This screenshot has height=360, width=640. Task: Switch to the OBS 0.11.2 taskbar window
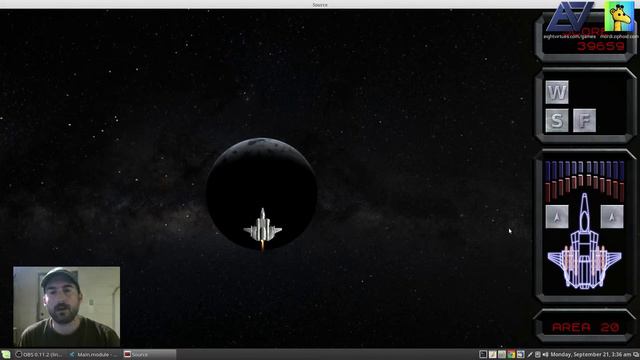39,354
